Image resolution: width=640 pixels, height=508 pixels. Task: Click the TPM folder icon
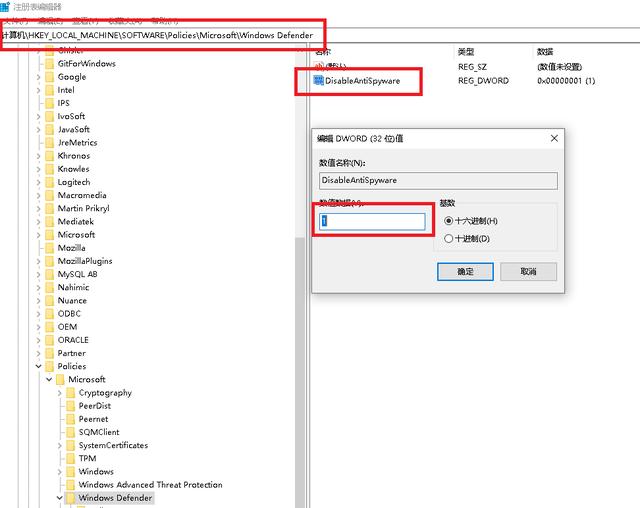(71, 458)
